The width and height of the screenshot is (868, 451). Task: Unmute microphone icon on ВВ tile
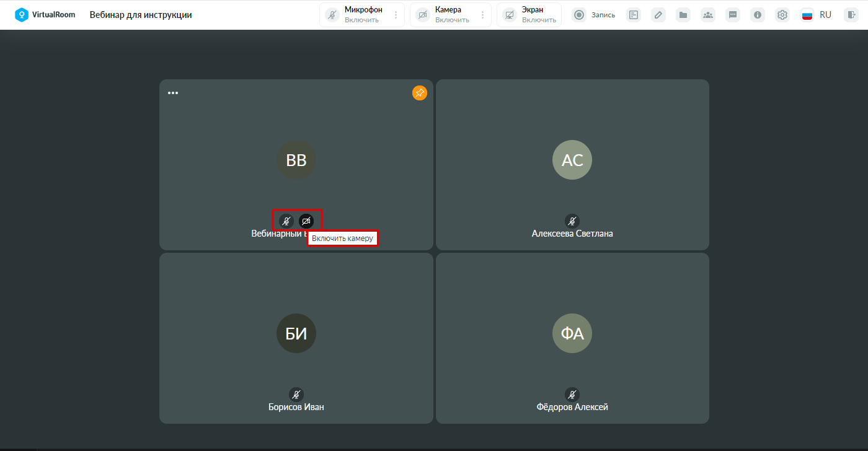(x=286, y=221)
